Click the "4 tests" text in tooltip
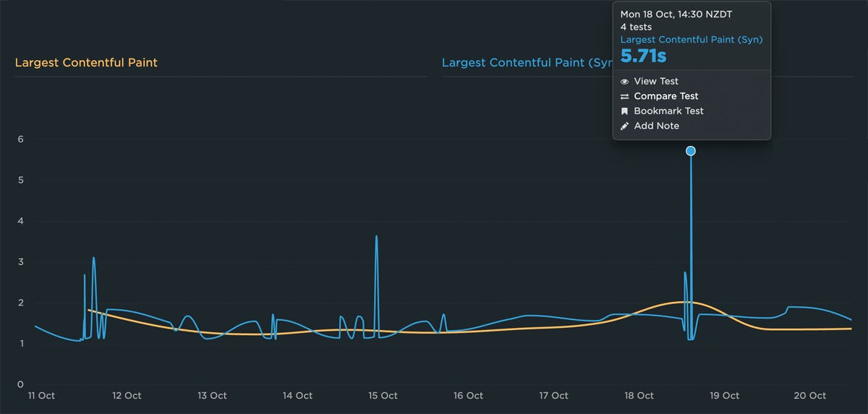868x414 pixels. (x=636, y=28)
